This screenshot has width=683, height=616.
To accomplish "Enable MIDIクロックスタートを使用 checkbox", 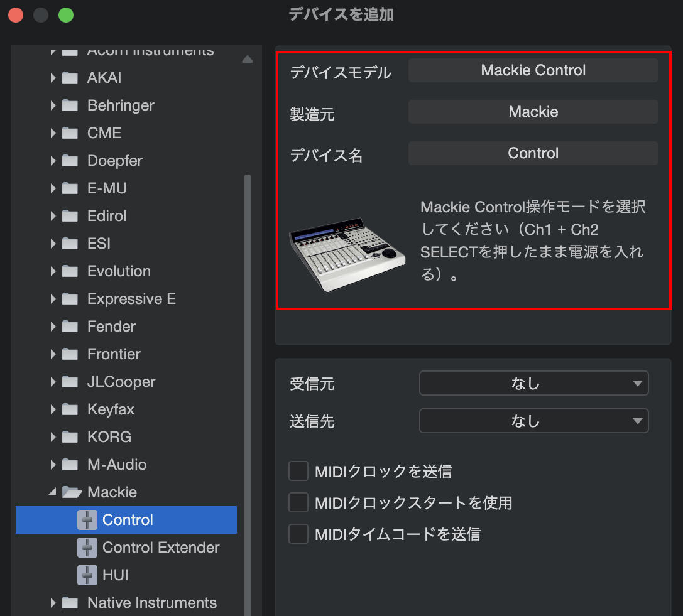I will (x=298, y=502).
